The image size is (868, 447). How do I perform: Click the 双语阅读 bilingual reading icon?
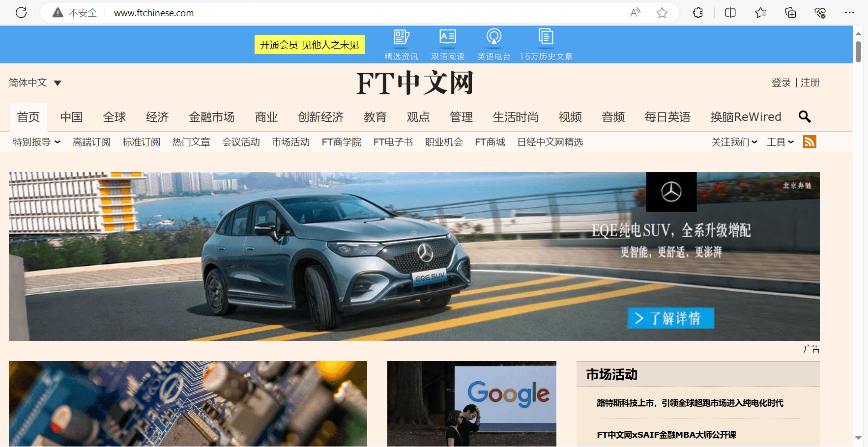448,37
